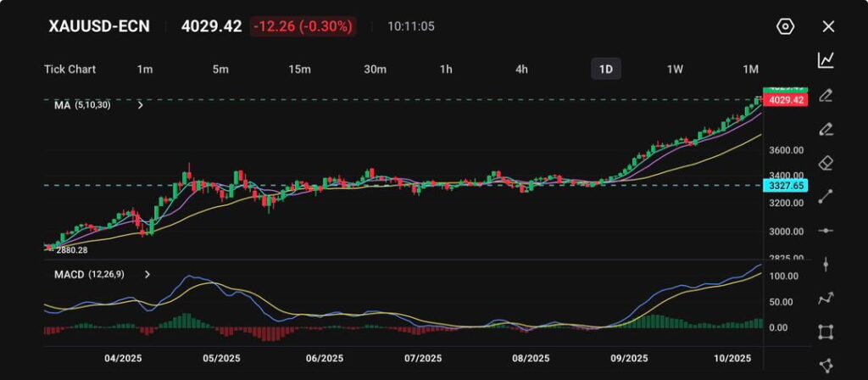Select the 1m timeframe
This screenshot has width=868, height=380.
(145, 69)
